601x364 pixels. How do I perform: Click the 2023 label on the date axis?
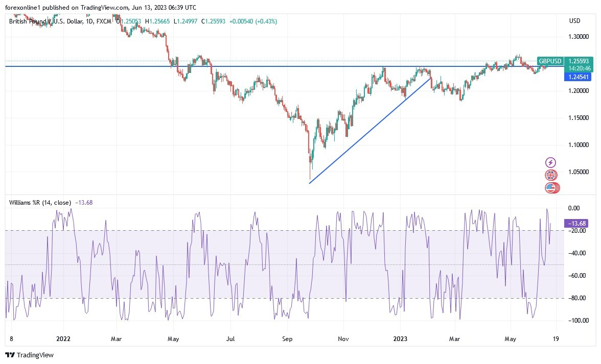(400, 338)
